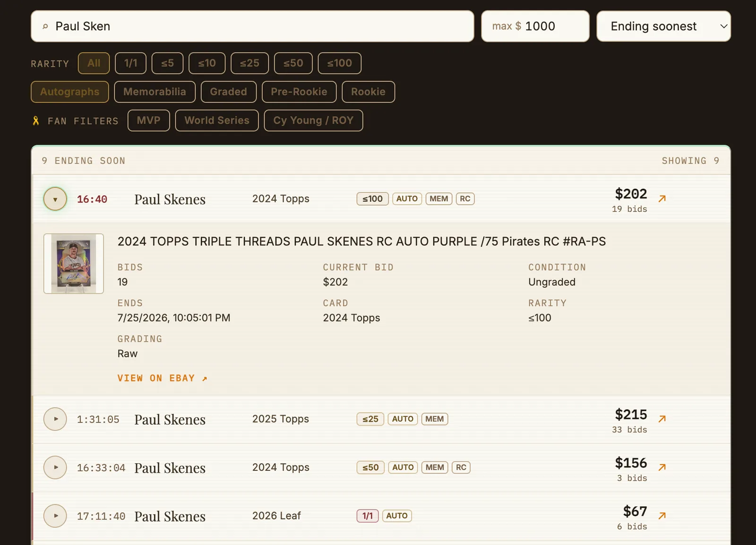Toggle the Cy Young / ROY fan filter
The image size is (756, 545).
click(313, 121)
